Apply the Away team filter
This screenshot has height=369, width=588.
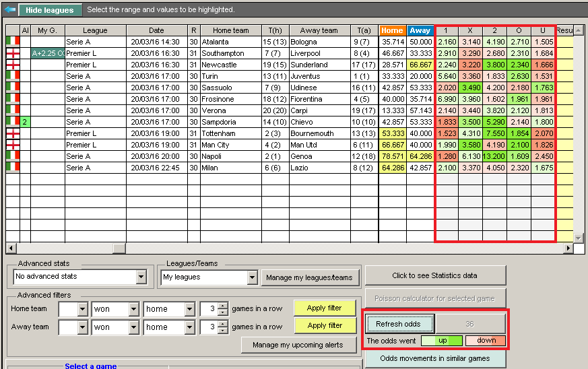[x=325, y=325]
